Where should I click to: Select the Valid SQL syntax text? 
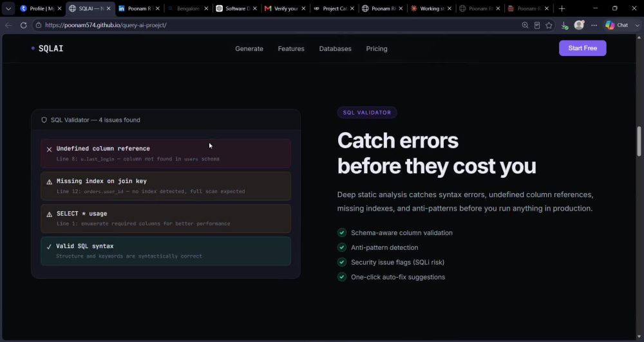(85, 246)
